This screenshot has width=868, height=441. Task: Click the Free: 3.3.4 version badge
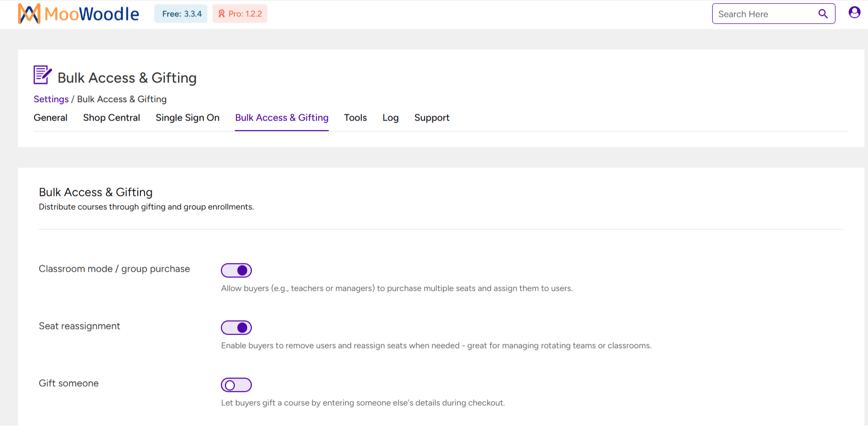click(181, 14)
